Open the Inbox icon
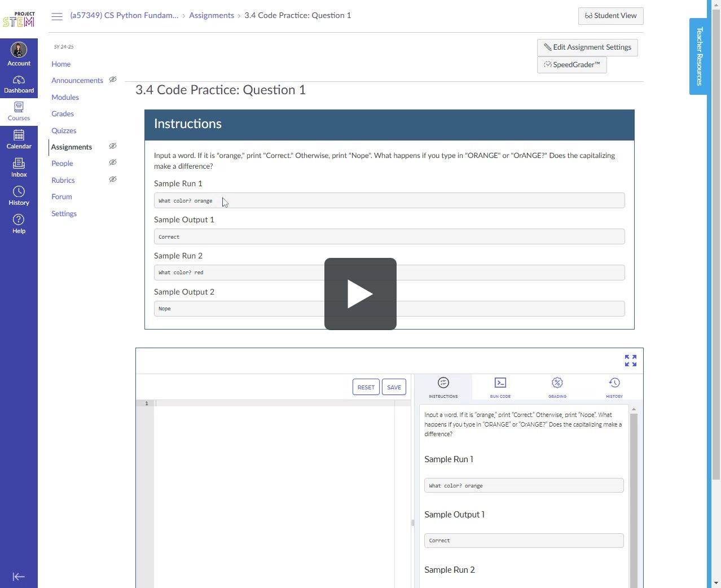 click(19, 164)
